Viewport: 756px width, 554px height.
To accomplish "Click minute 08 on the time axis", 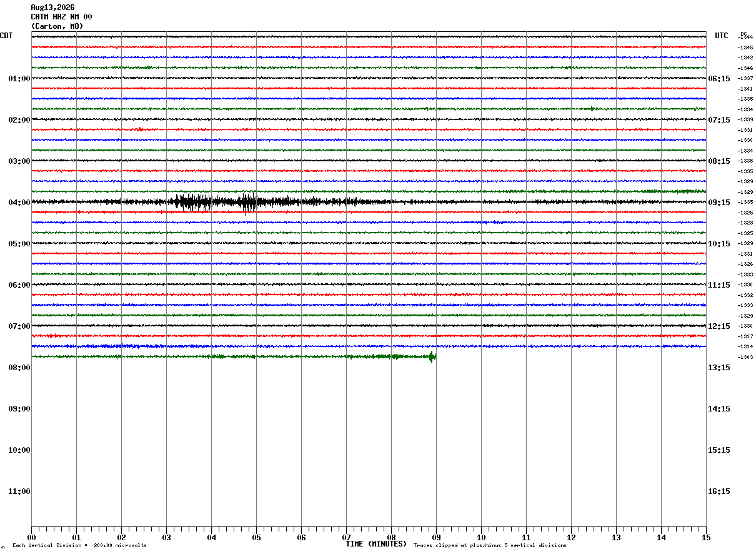I will click(391, 537).
